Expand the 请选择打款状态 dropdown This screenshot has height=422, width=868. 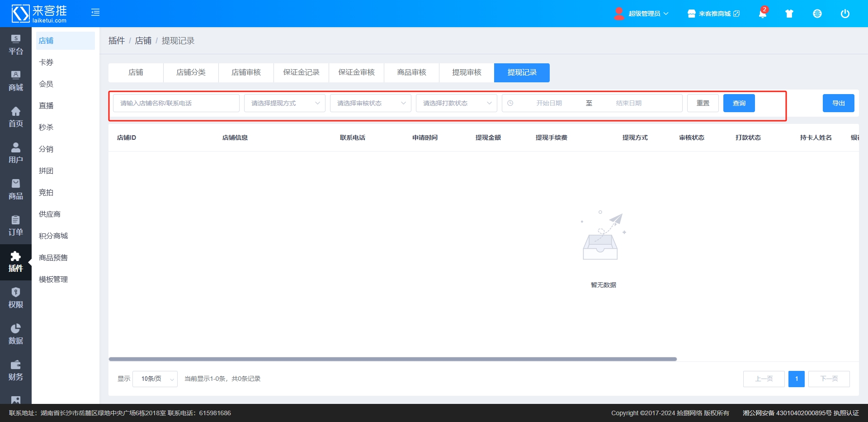point(456,103)
